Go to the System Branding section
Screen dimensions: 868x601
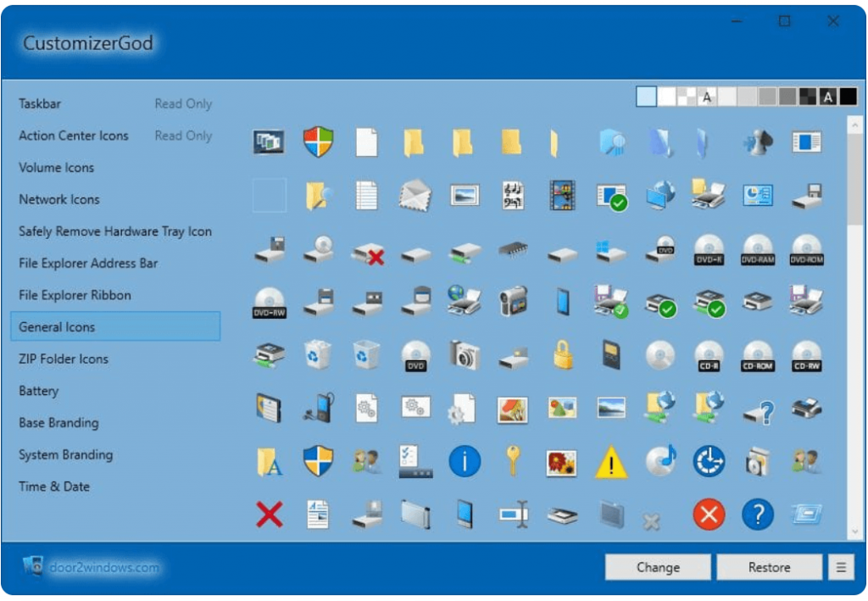(65, 454)
